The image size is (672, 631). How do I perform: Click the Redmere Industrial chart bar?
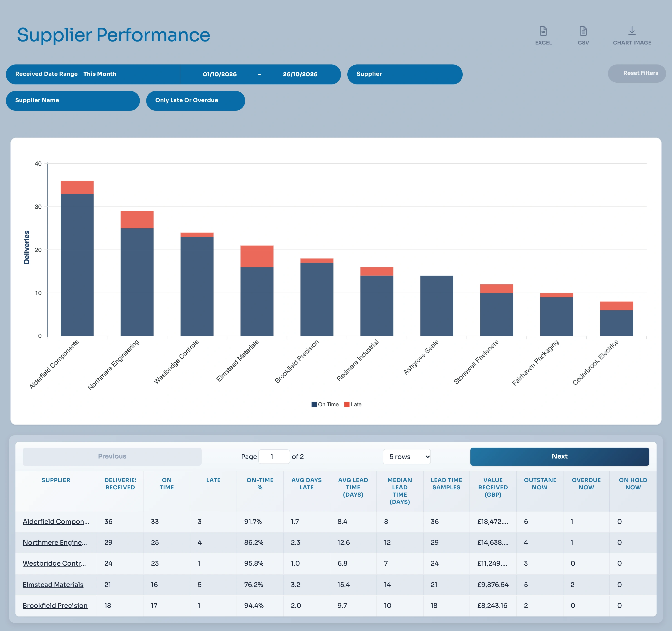[377, 301]
